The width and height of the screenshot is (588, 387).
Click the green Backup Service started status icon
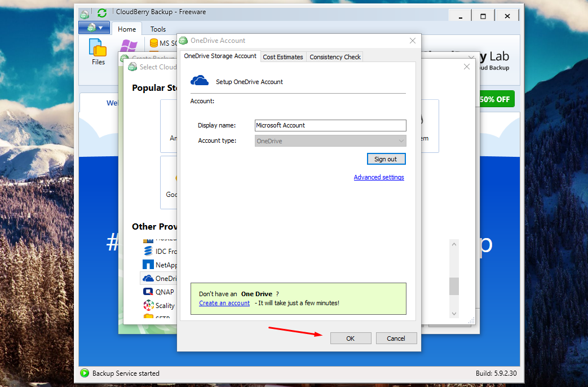tap(85, 373)
